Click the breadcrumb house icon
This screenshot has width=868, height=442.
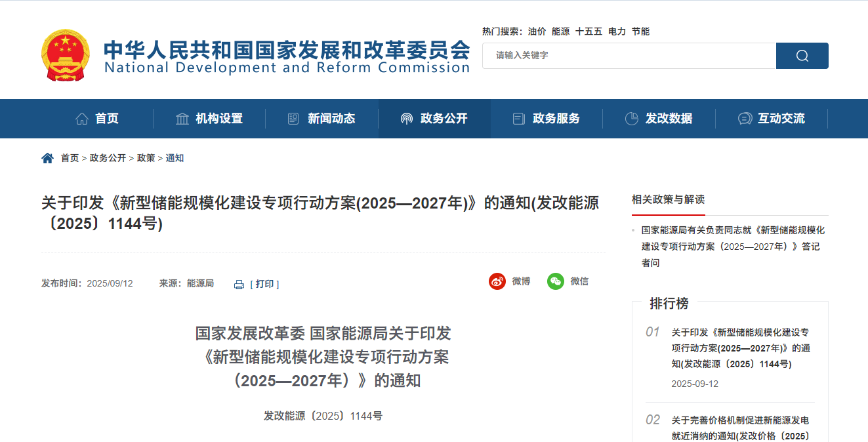coord(47,158)
